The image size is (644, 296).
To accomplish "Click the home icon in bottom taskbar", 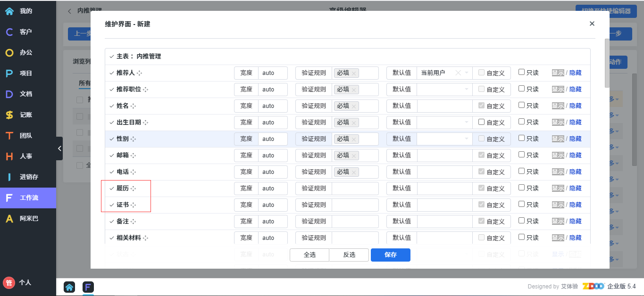I will click(69, 287).
